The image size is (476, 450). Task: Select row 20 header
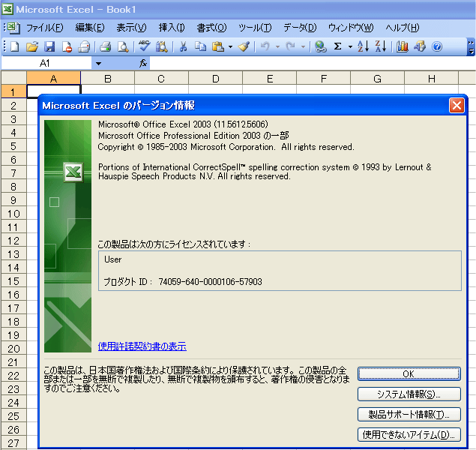click(x=13, y=349)
